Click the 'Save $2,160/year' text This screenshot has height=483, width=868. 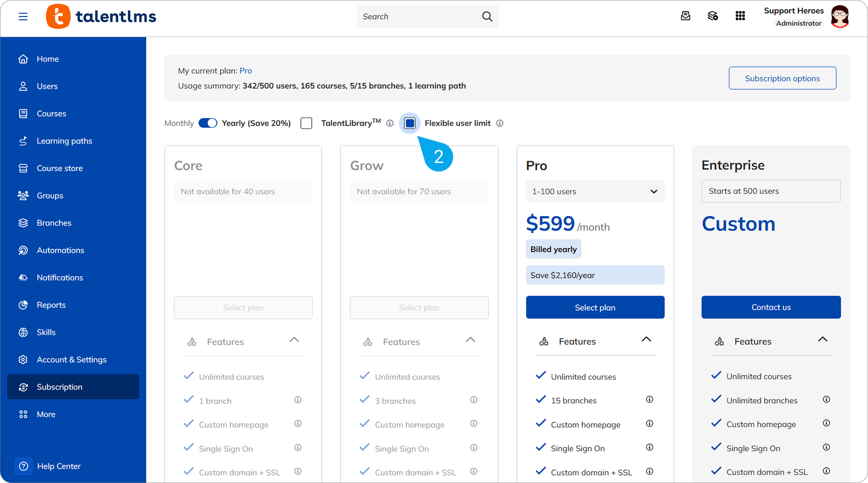pyautogui.click(x=562, y=275)
